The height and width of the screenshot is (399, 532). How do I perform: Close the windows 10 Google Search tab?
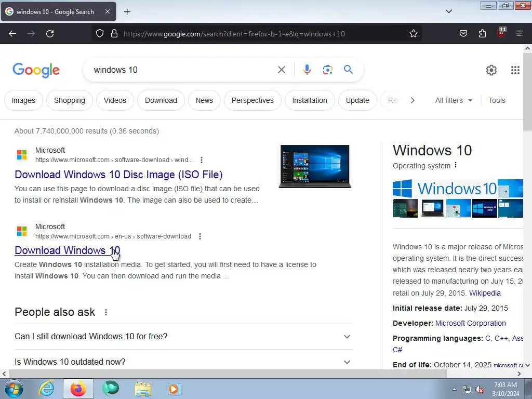click(x=107, y=11)
